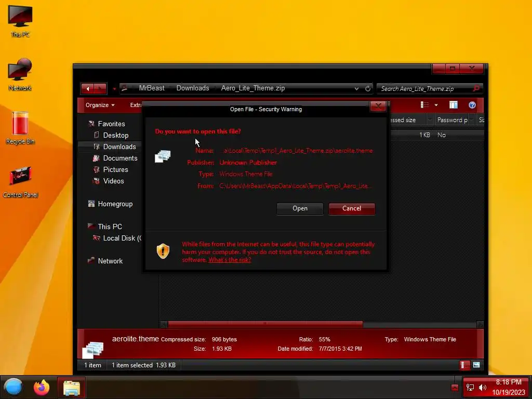Click the Search Aero_Lite_Theme.zip field
This screenshot has height=399, width=532.
click(x=425, y=88)
